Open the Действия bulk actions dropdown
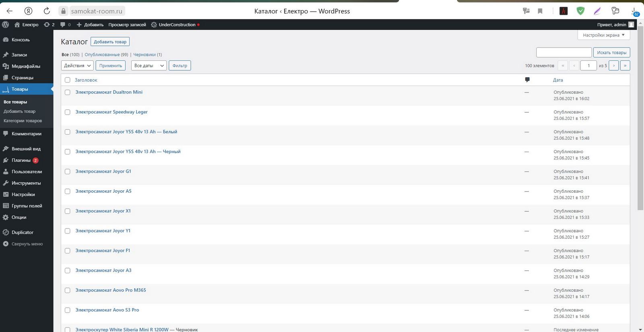This screenshot has height=332, width=644. [77, 66]
